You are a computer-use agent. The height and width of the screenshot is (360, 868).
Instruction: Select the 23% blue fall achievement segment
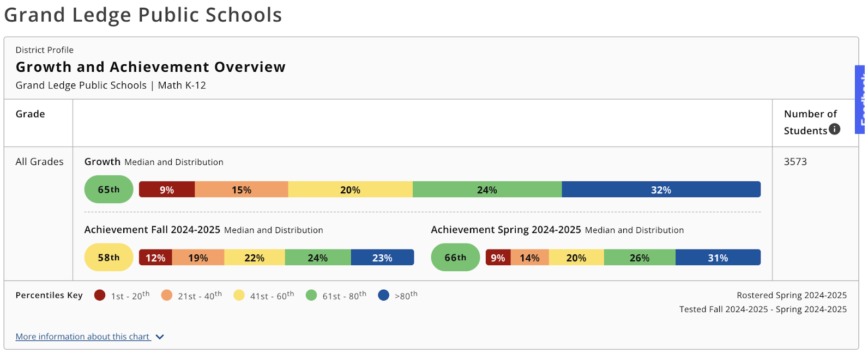click(382, 258)
